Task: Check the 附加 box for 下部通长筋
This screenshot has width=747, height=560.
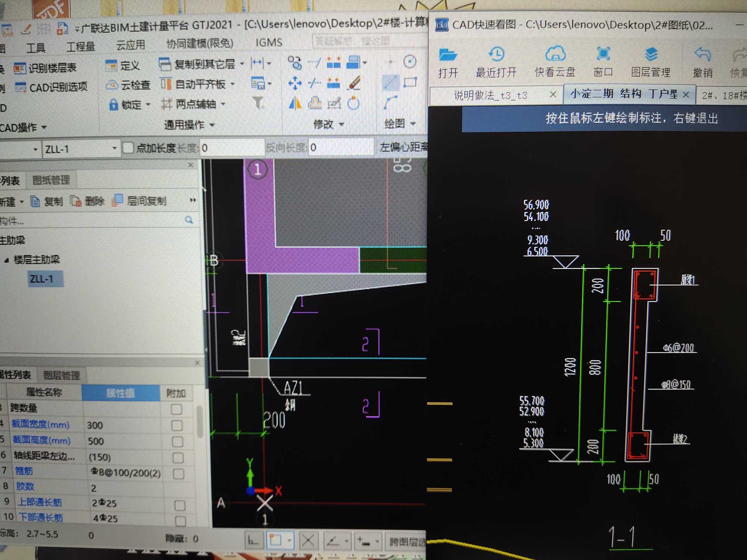Action: 181,520
